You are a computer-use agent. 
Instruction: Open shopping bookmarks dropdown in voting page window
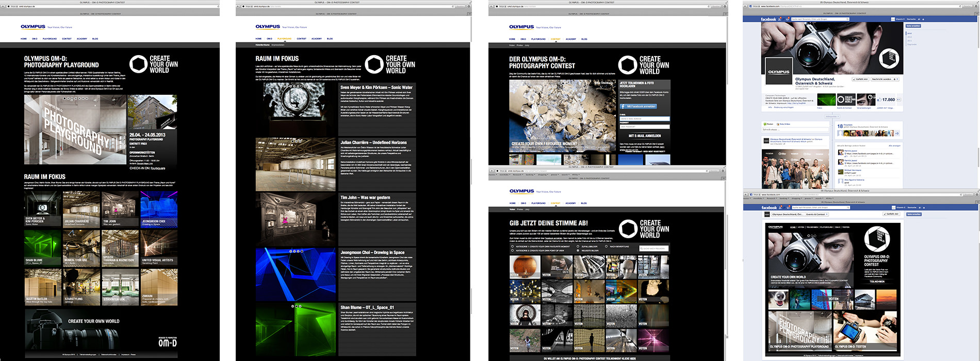(543, 175)
